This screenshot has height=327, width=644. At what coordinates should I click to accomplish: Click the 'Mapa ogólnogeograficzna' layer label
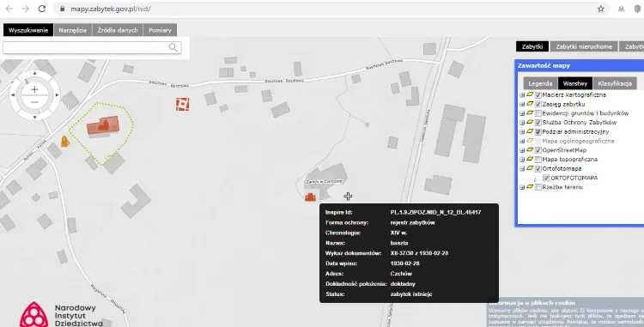(x=578, y=141)
